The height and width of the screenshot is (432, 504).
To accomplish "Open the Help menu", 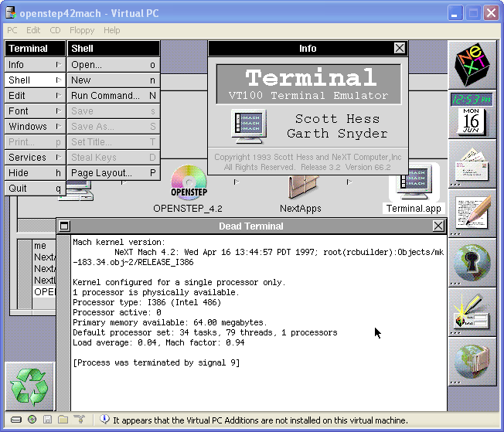I will tap(112, 30).
